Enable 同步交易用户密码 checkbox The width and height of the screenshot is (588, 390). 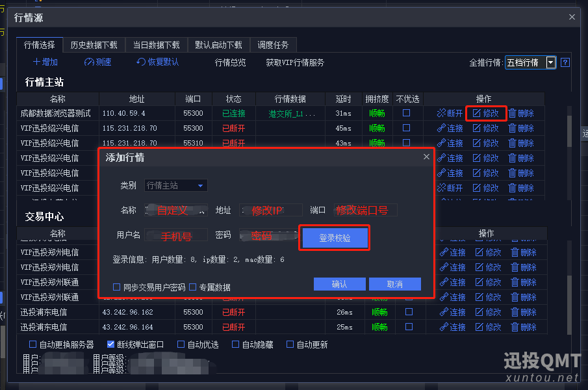point(116,287)
